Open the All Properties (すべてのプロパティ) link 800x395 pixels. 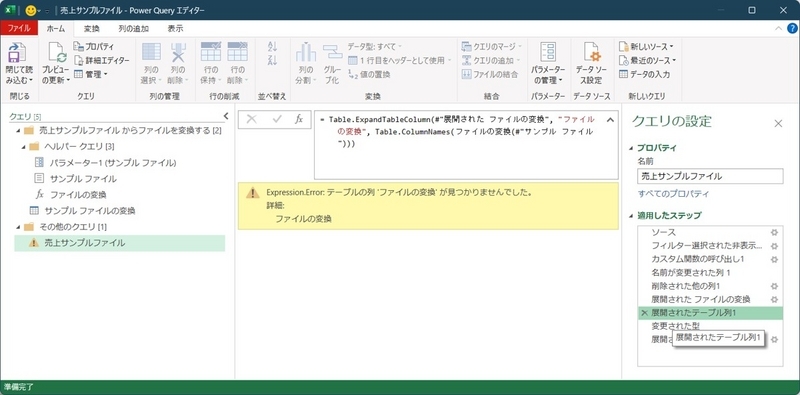point(673,194)
